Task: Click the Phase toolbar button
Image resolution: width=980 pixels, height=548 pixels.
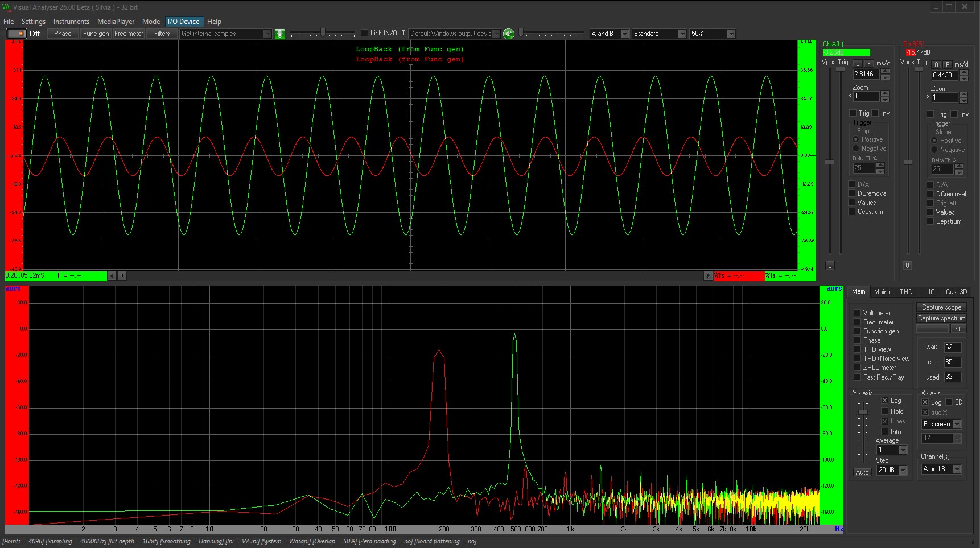Action: 63,34
